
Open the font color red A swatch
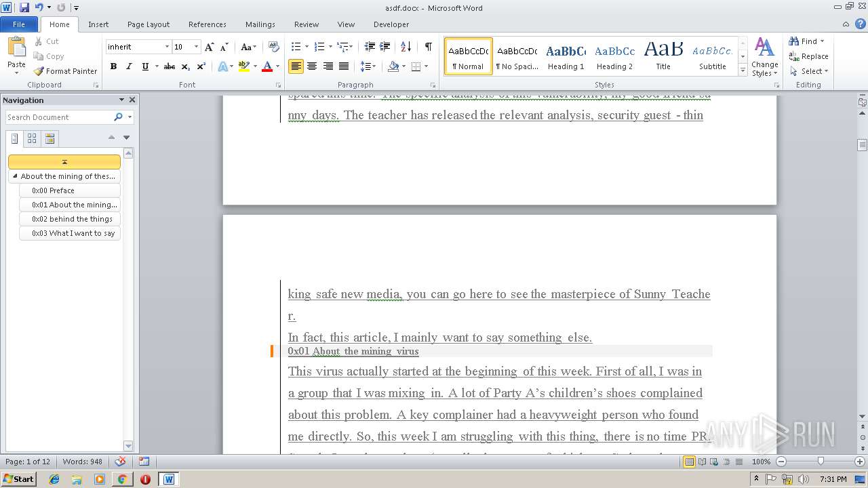click(267, 66)
